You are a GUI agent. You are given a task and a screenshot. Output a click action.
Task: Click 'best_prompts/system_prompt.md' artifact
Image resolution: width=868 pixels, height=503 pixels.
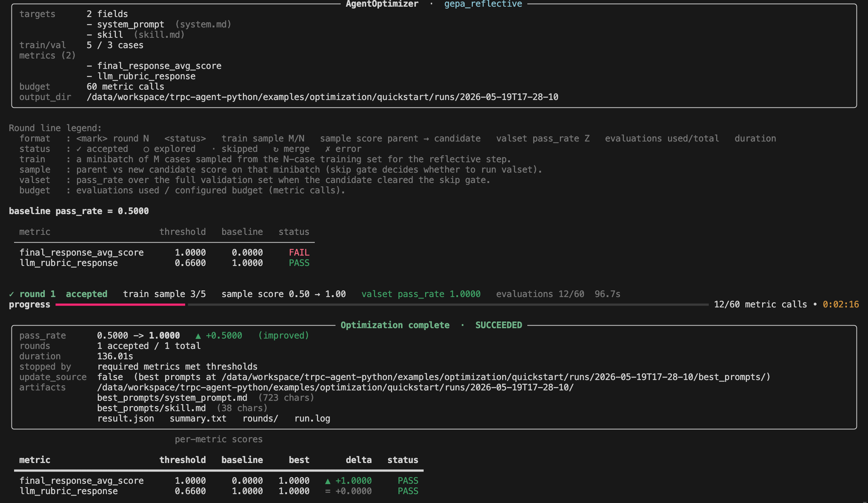172,398
